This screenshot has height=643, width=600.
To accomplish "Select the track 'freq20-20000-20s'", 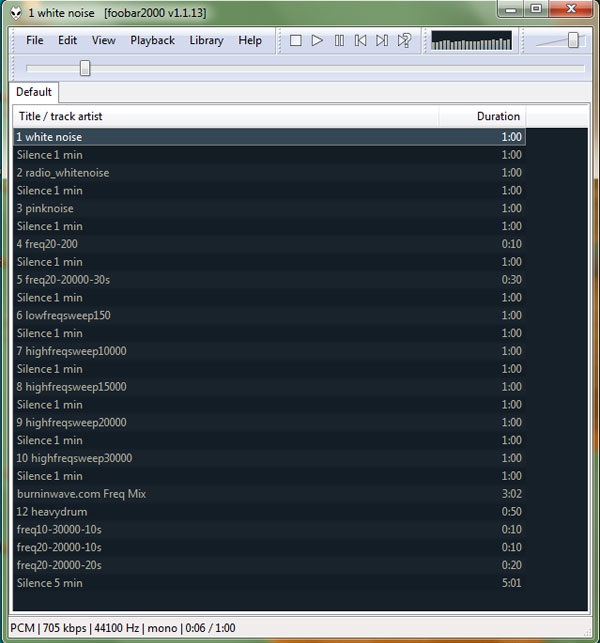I will click(269, 565).
